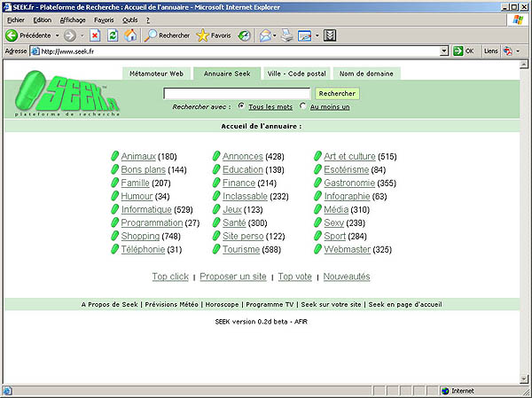Expand the Edit icon dropdown arrow
Screen dimensions: 532x398
coord(317,35)
